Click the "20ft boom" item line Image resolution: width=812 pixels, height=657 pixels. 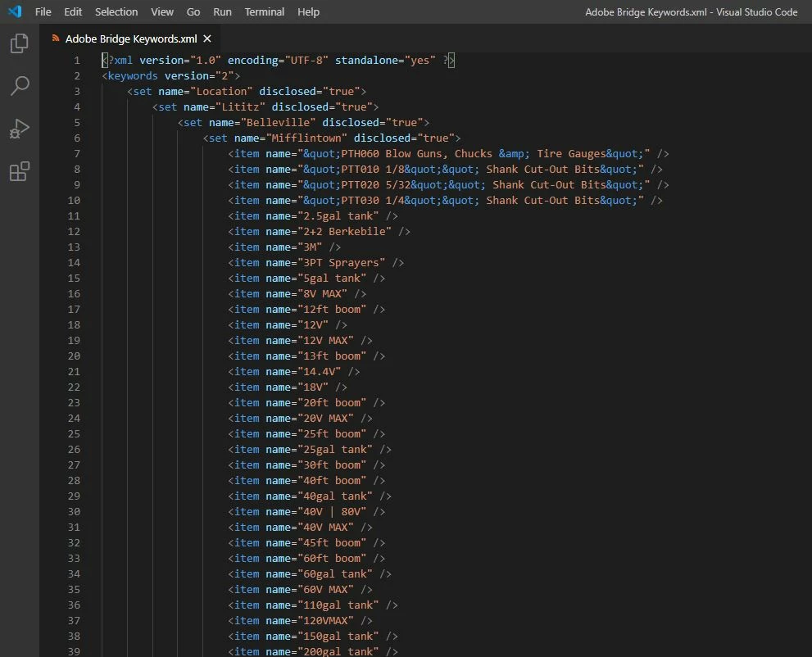tap(306, 403)
